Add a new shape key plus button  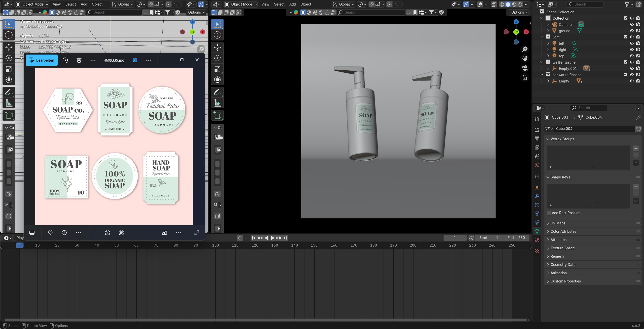(x=636, y=187)
